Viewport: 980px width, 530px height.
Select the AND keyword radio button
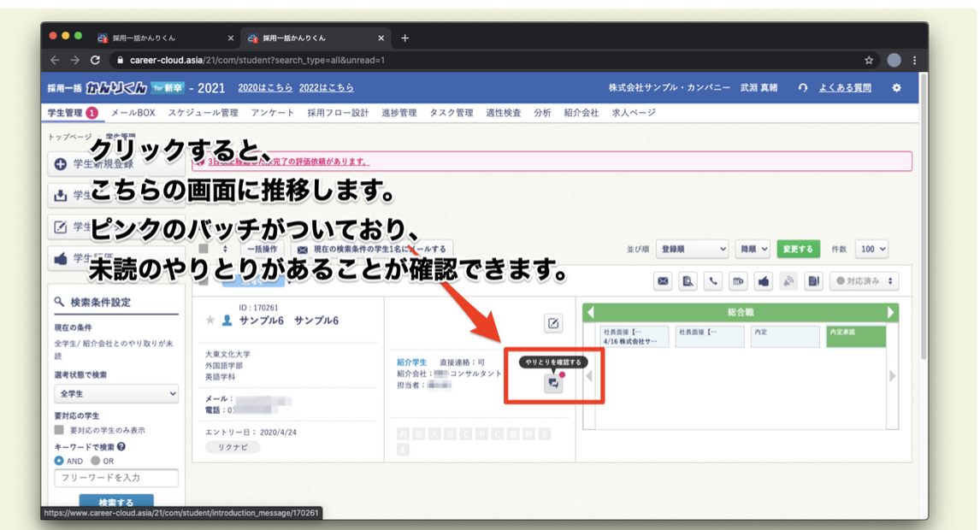(59, 461)
